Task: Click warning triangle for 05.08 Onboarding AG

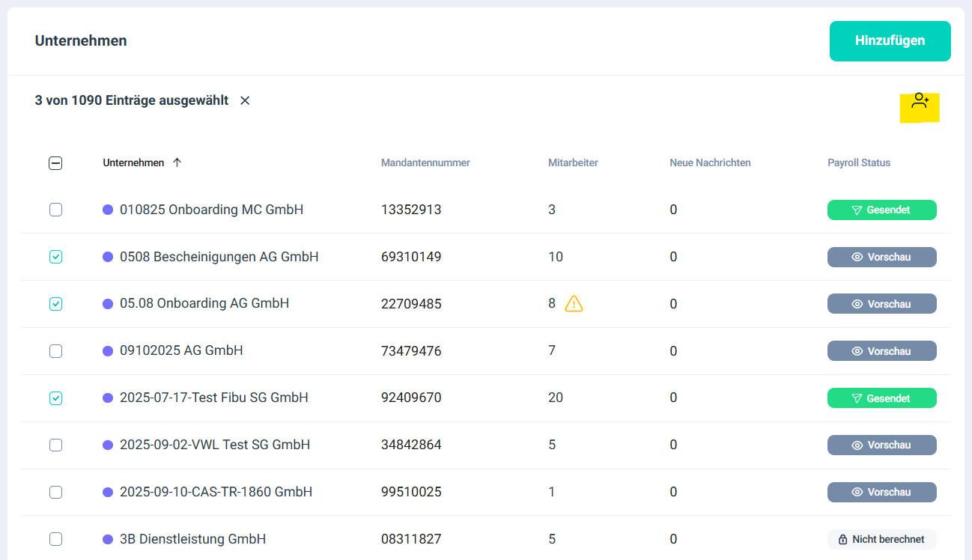Action: [574, 304]
